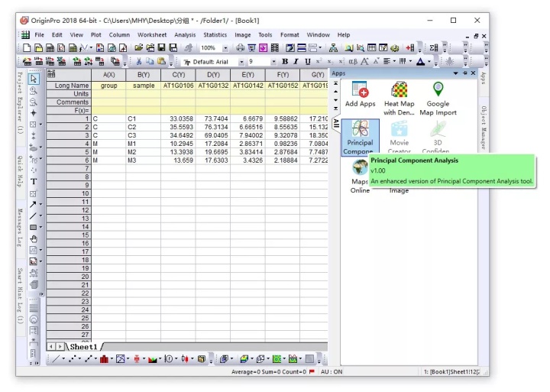Click the Increase Font Size icon
Screen dimensions: 550x392
pyautogui.click(x=365, y=62)
